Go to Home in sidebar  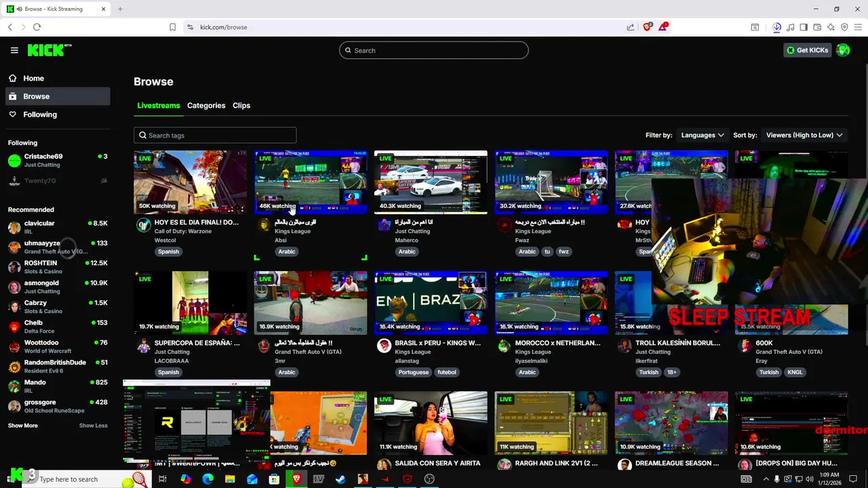[58, 78]
